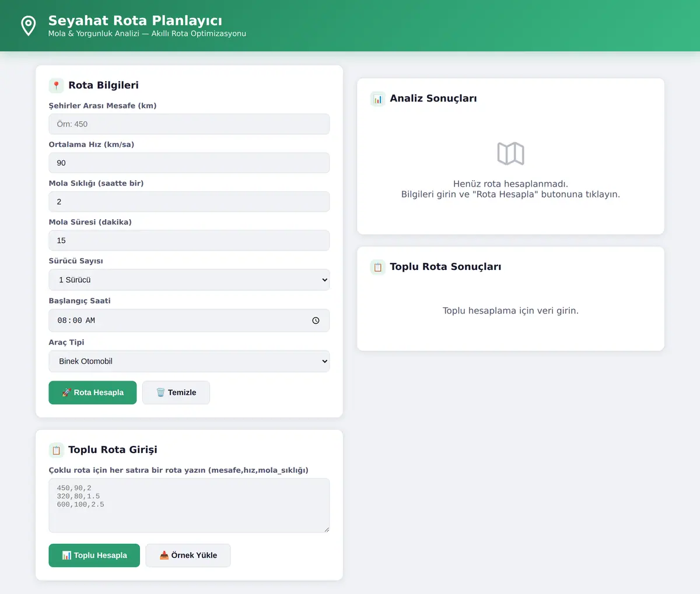Click the clipboard icon beside Toplu Rota Sonuçları
The image size is (700, 594).
coord(377,267)
